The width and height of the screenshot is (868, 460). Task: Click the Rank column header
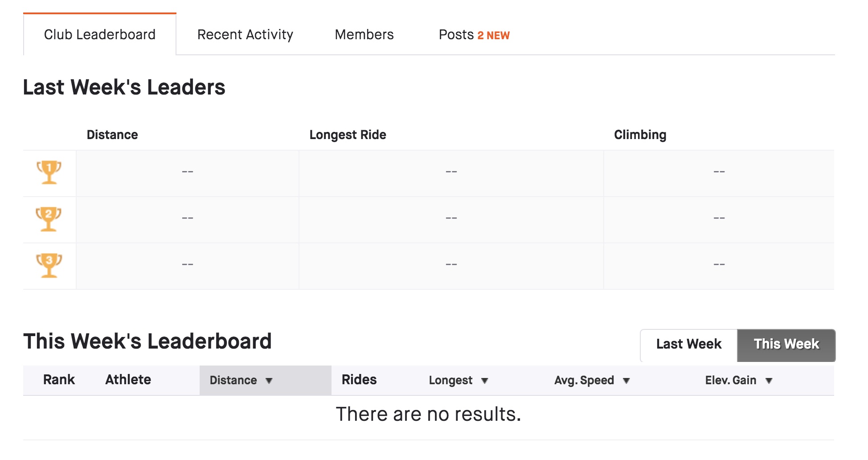point(59,380)
